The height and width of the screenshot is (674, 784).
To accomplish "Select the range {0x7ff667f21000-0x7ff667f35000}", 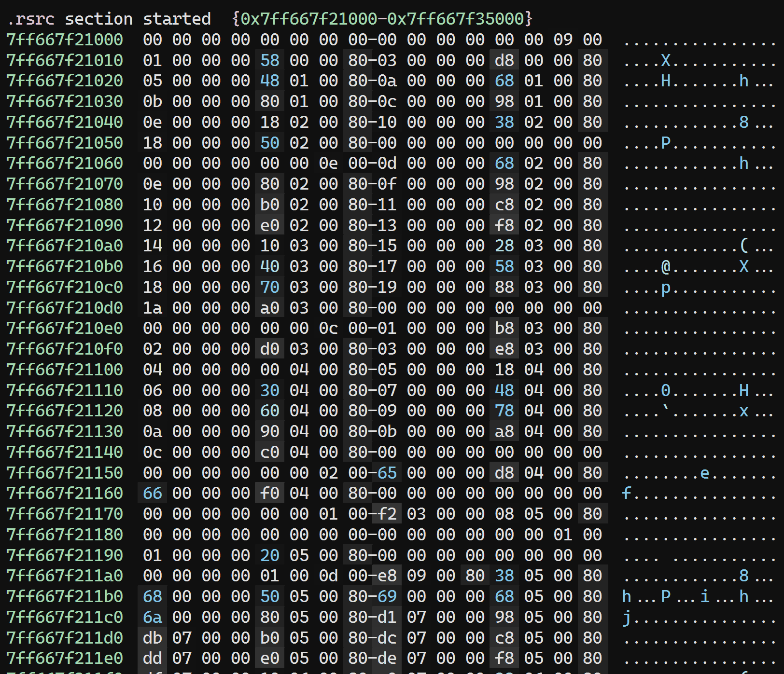I will point(382,19).
